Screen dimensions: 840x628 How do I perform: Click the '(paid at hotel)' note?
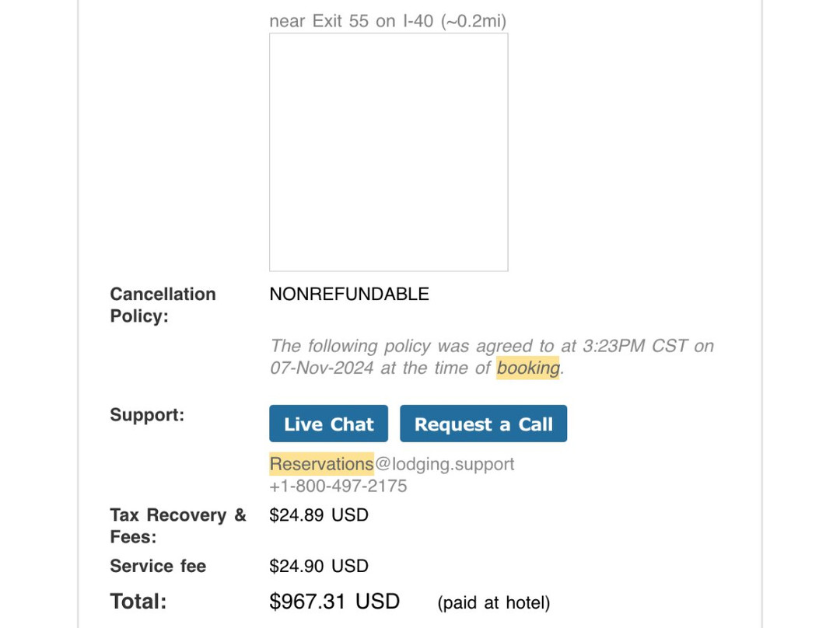[493, 602]
